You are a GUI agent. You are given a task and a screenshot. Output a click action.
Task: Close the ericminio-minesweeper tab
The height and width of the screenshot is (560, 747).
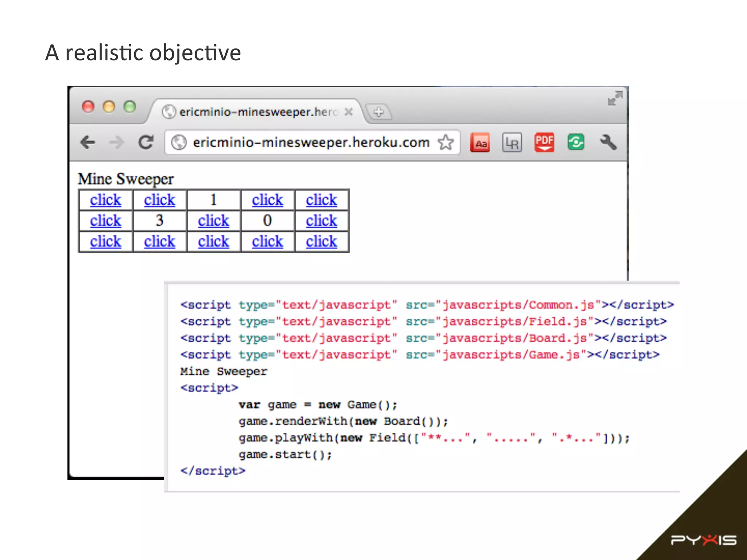point(349,112)
